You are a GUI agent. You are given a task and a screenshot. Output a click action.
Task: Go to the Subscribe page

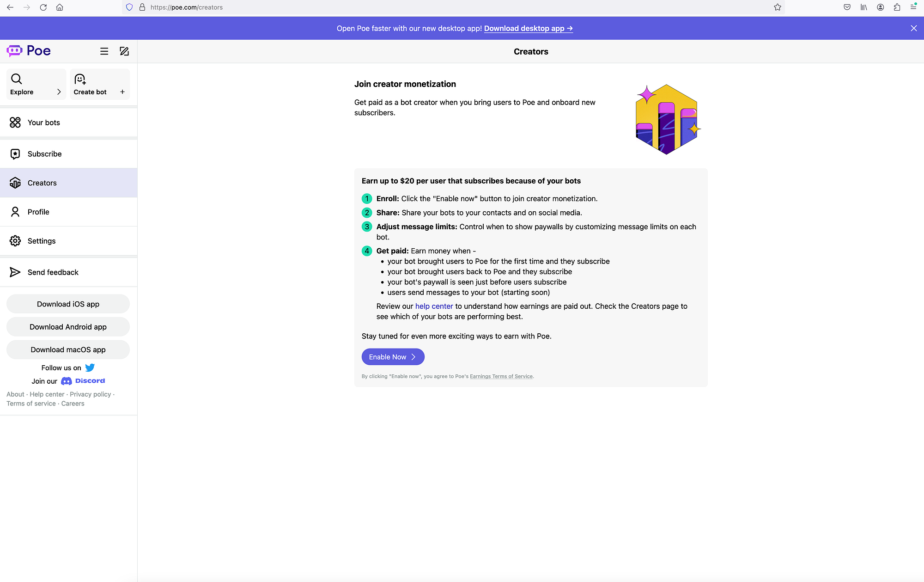pos(69,154)
